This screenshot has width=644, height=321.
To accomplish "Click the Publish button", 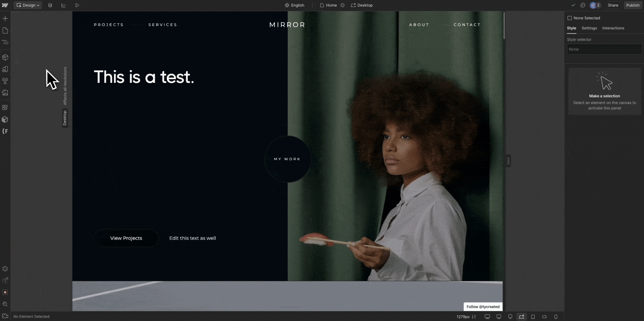I will tap(633, 5).
